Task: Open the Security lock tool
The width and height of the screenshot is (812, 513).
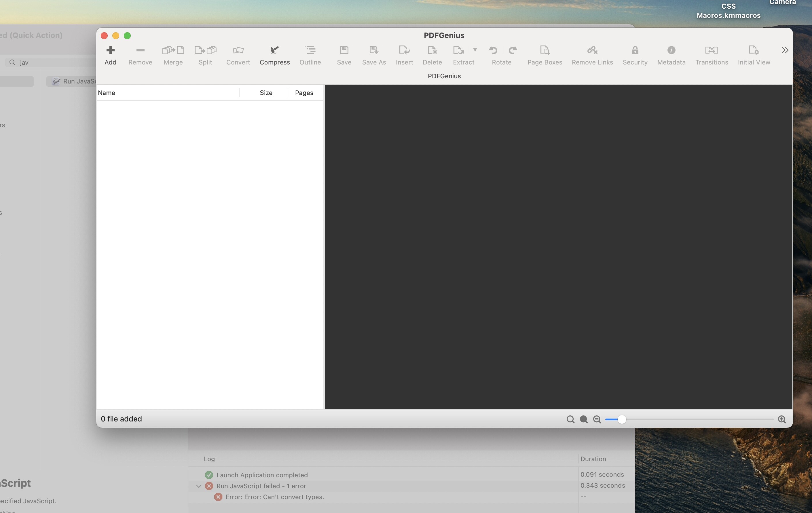Action: coord(635,51)
